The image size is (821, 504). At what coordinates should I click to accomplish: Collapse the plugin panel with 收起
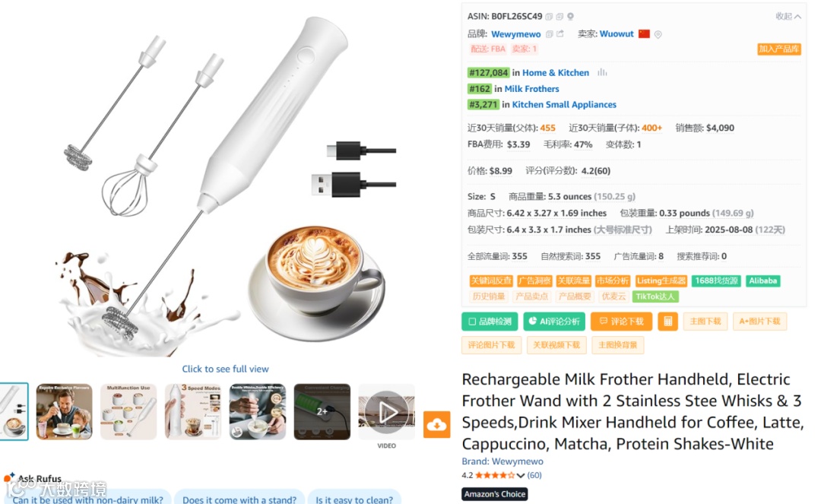coord(788,16)
